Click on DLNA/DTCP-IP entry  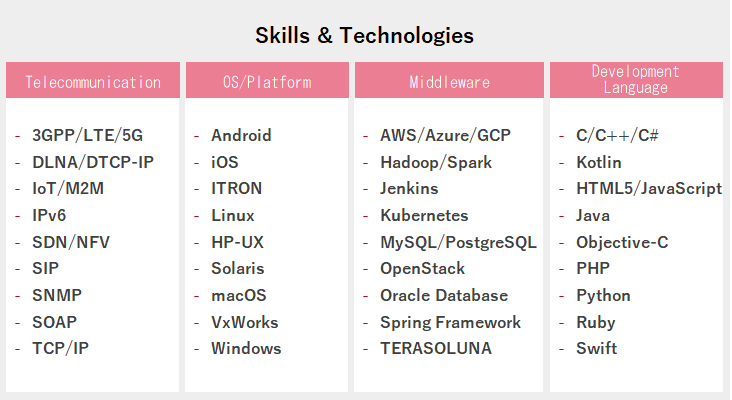[93, 162]
